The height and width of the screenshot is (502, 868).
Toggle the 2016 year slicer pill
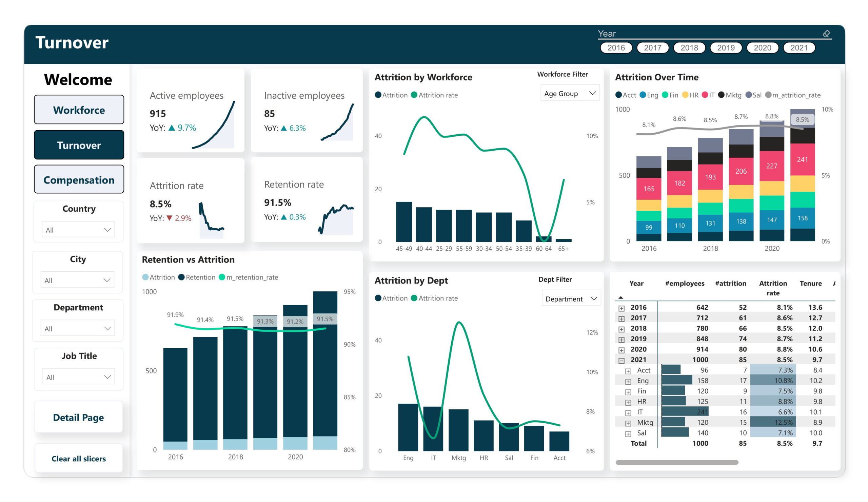tap(616, 47)
